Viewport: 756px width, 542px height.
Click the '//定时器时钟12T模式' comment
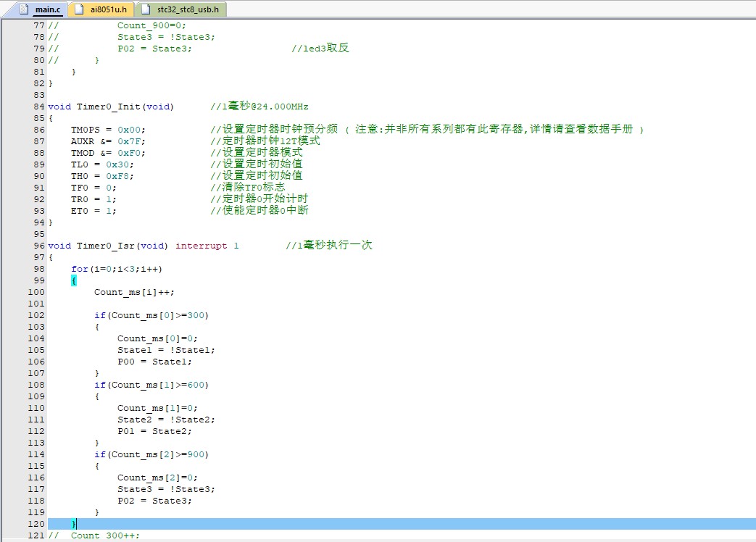(265, 141)
